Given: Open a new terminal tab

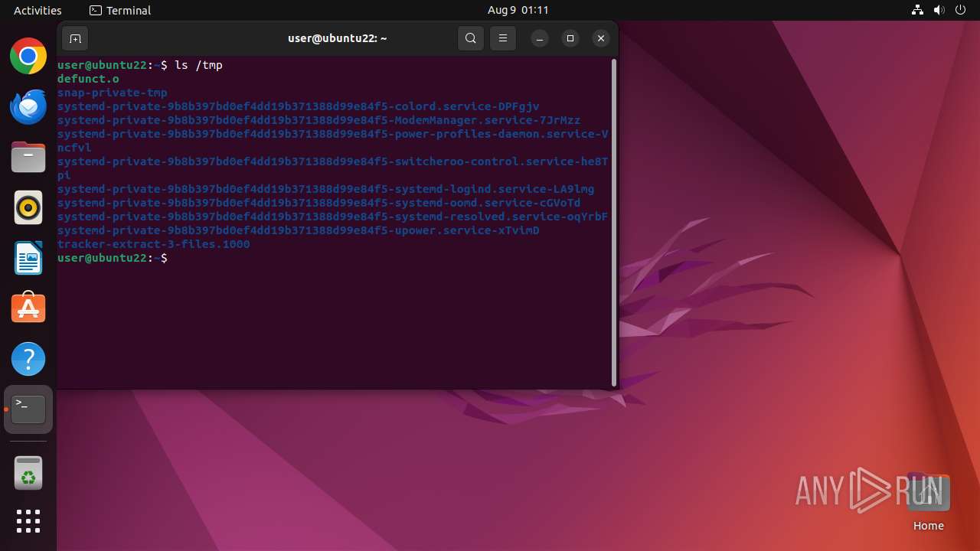Looking at the screenshot, I should pos(75,38).
